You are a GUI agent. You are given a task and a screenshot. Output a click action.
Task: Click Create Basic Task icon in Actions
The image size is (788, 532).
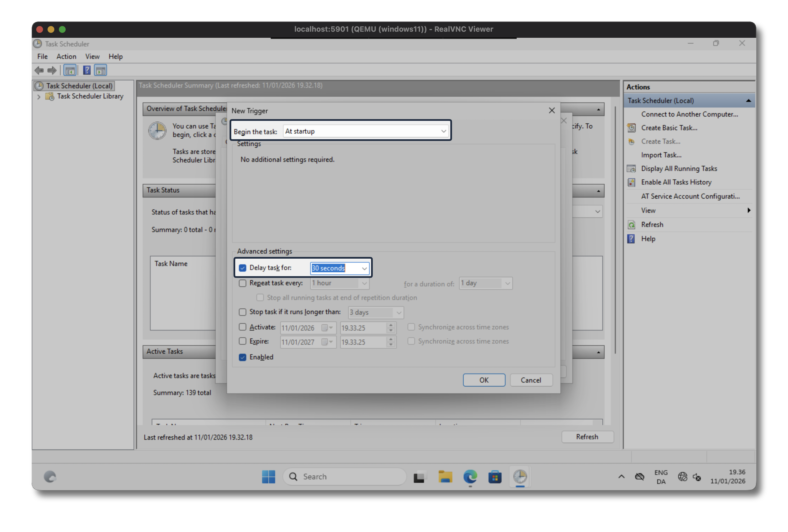click(631, 128)
